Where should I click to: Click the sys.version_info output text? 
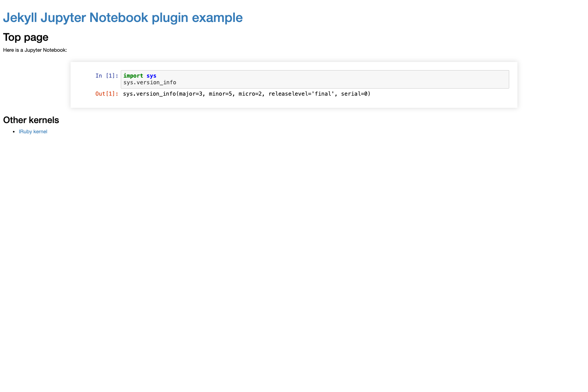247,94
